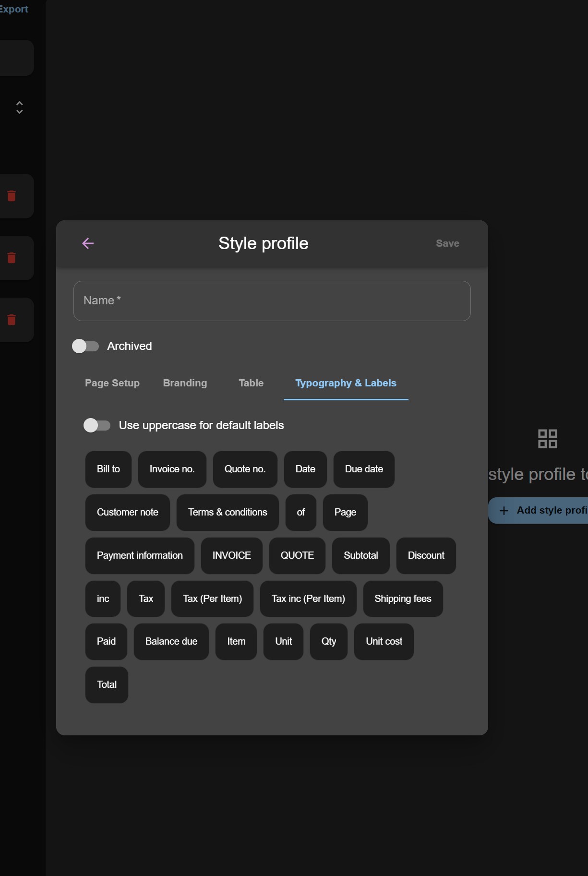Click the Paid label chip

click(x=106, y=642)
